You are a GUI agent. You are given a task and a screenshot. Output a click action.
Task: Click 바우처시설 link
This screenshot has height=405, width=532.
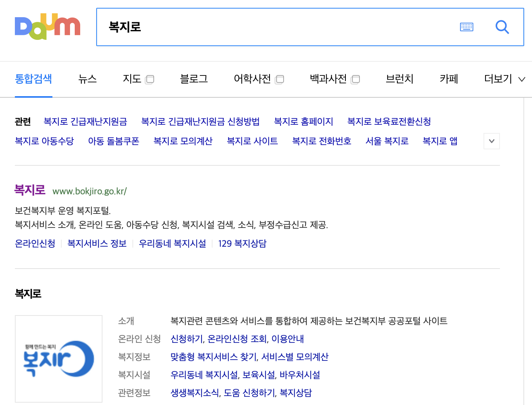point(300,375)
